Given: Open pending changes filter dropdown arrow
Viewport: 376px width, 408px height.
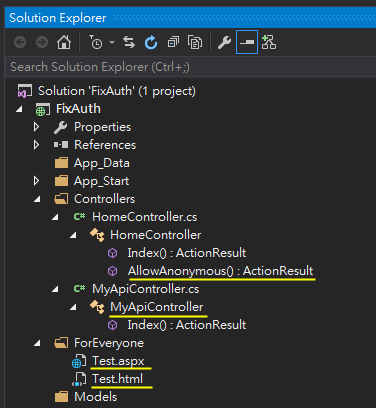Looking at the screenshot, I should coord(112,42).
